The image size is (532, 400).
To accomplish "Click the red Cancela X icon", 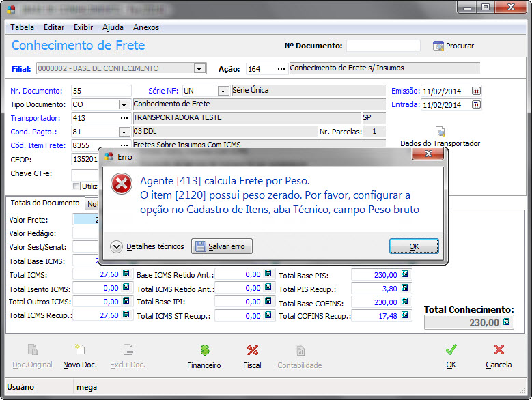I will point(499,350).
